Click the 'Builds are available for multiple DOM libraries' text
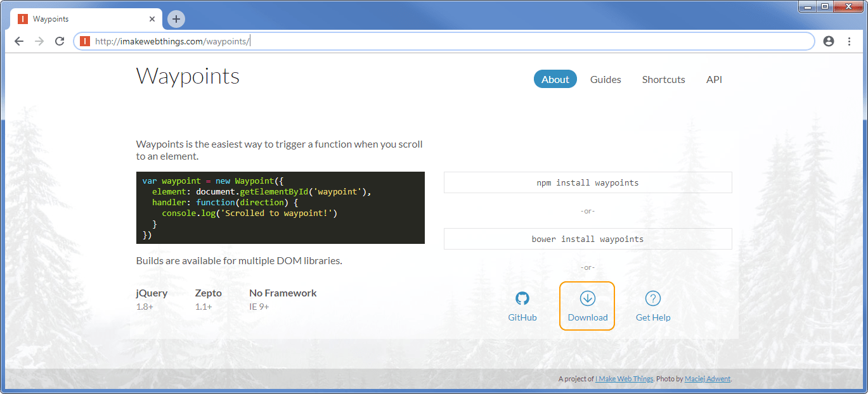This screenshot has width=868, height=394. (239, 260)
